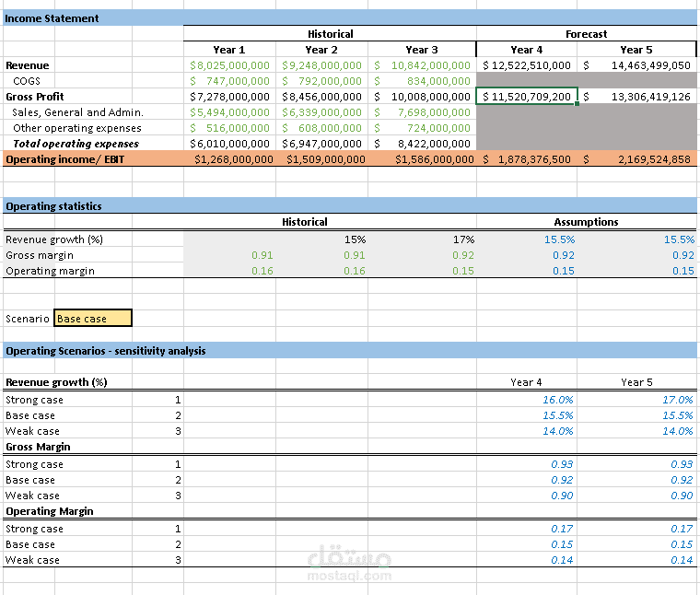700x595 pixels.
Task: Click Year 3 Gross Profit 10,008,000,000
Action: 423,97
